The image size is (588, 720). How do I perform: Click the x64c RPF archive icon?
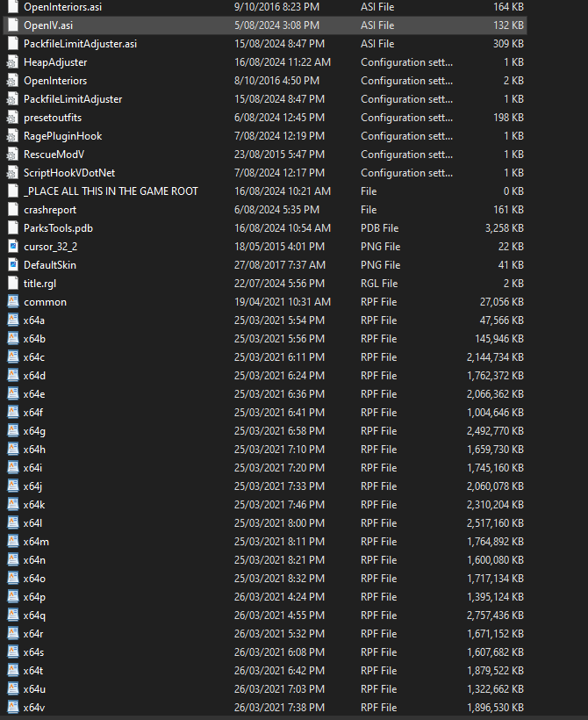coord(13,356)
